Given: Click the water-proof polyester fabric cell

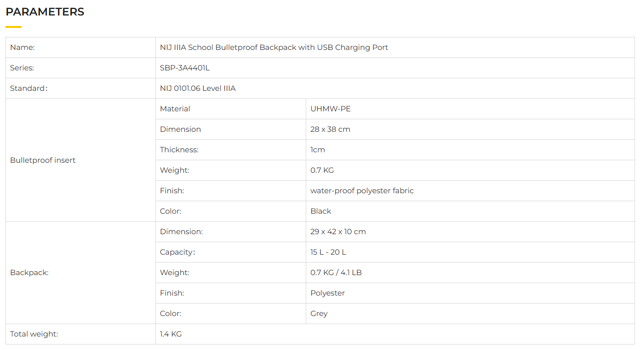Looking at the screenshot, I should pos(362,191).
